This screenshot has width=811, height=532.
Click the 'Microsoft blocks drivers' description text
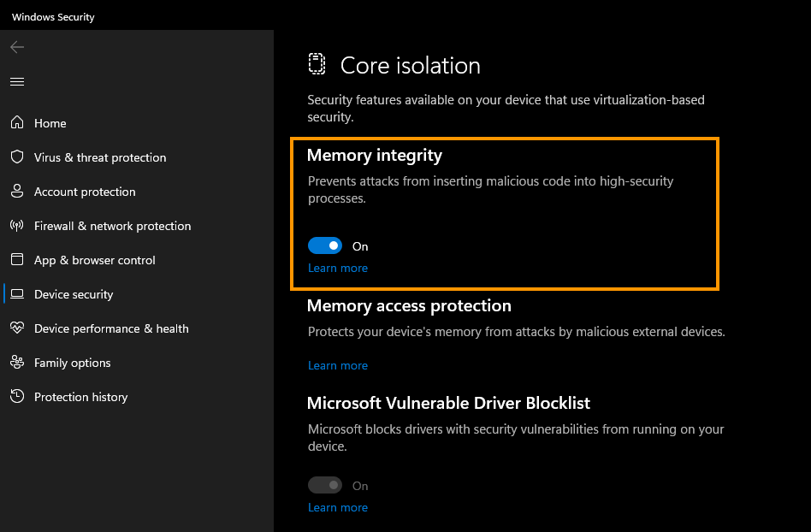point(516,437)
